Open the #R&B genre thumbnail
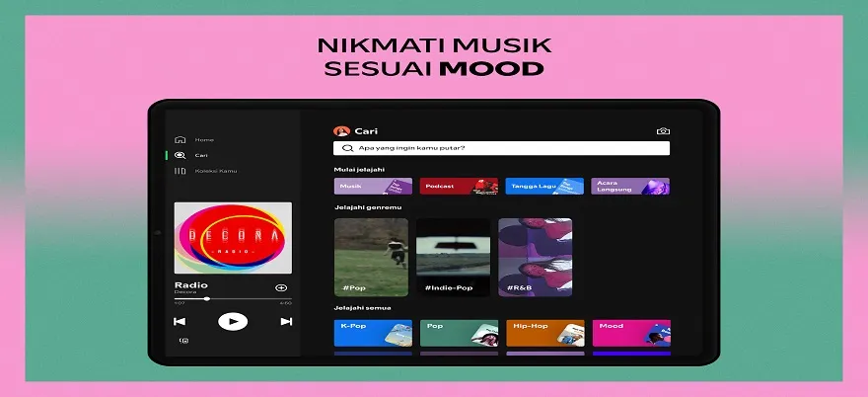Screen dimensions: 868x397 [x=536, y=258]
